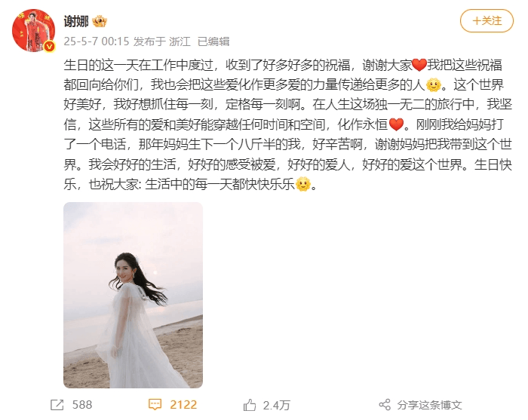The image size is (528, 420).
Task: Like the post with thumbs-up icon
Action: coord(250,405)
